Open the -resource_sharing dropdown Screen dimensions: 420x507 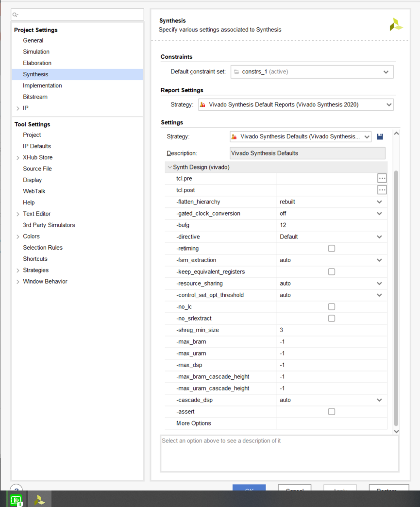point(379,283)
